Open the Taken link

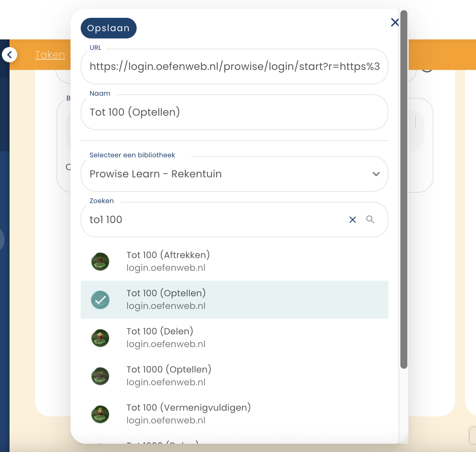[50, 55]
